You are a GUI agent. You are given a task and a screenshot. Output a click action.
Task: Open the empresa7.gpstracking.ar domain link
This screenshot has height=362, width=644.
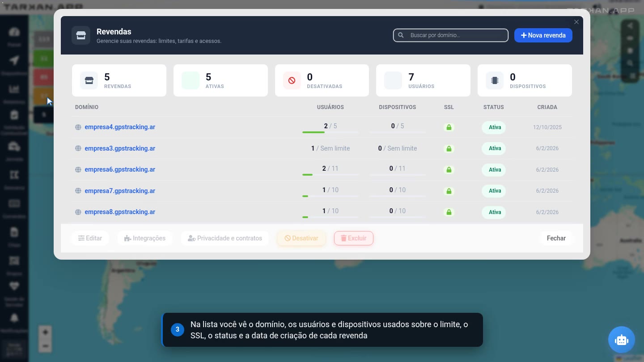click(120, 191)
